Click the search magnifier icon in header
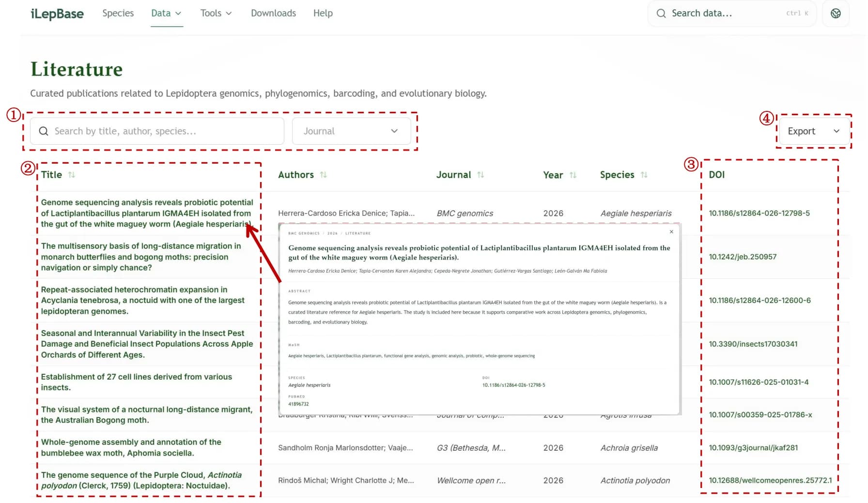The height and width of the screenshot is (503, 868). pyautogui.click(x=661, y=14)
